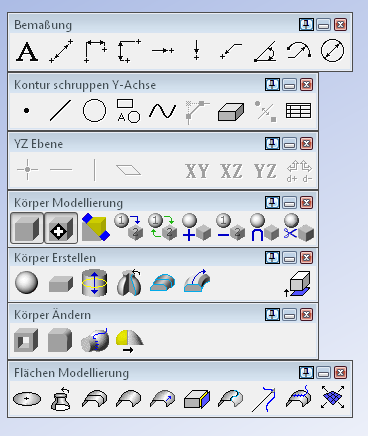This screenshot has height=436, width=368.
Task: Click the YZ plane button in YZ Ebene
Action: [x=265, y=171]
